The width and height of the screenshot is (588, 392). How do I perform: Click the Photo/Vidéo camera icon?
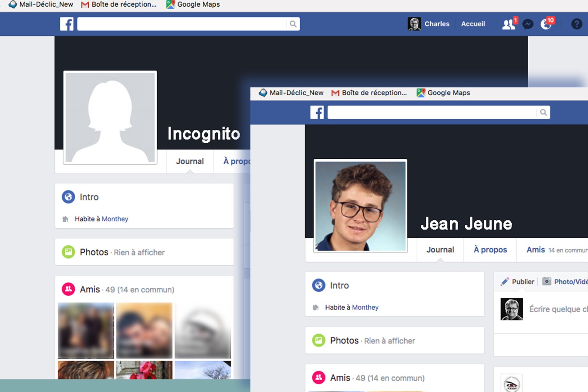(547, 281)
